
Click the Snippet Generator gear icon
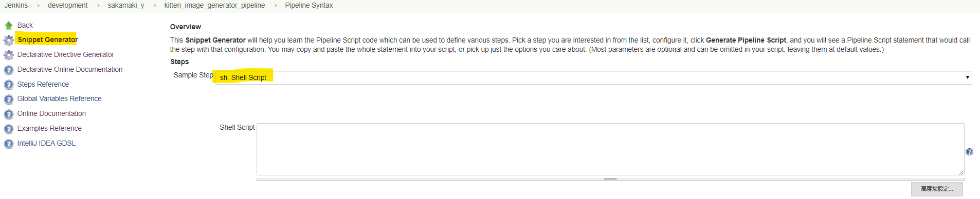pos(9,40)
